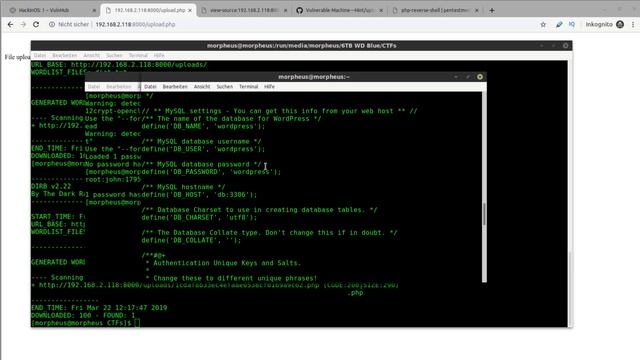Close the CTFs terminal window

pos(566,46)
